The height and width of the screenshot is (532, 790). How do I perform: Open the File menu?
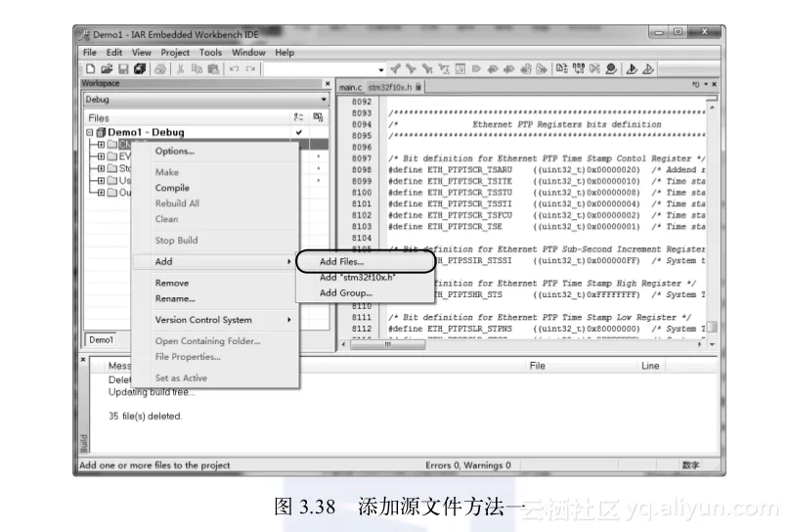[90, 53]
